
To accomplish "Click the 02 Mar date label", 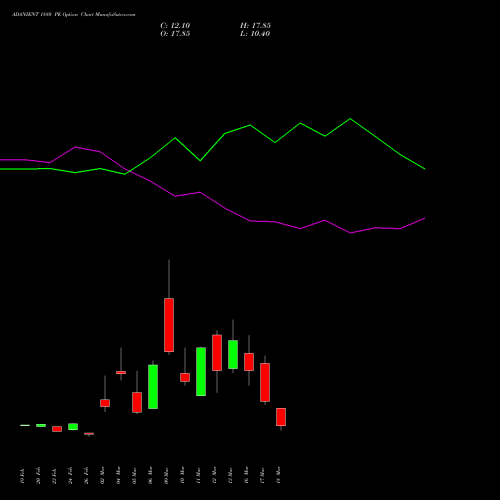I will 102,476.
